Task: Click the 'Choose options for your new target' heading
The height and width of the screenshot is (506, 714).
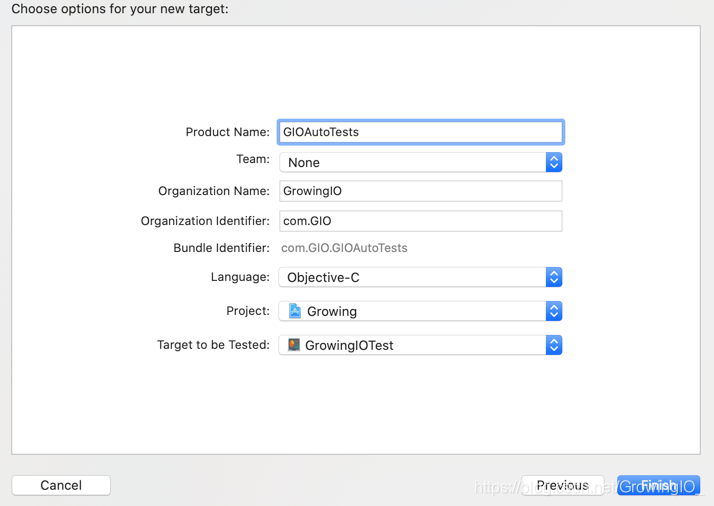Action: coord(120,9)
